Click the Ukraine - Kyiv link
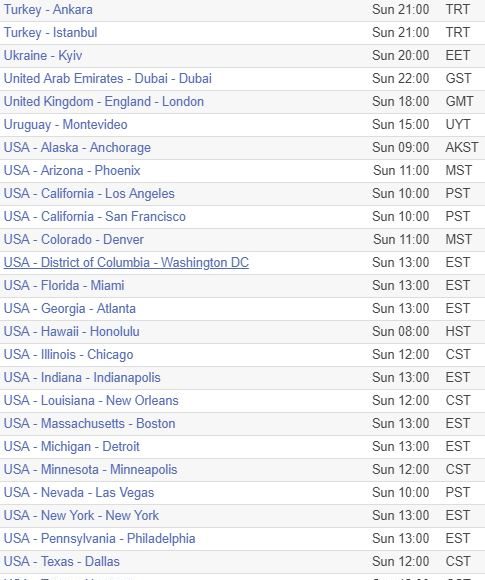This screenshot has height=580, width=485. click(43, 55)
